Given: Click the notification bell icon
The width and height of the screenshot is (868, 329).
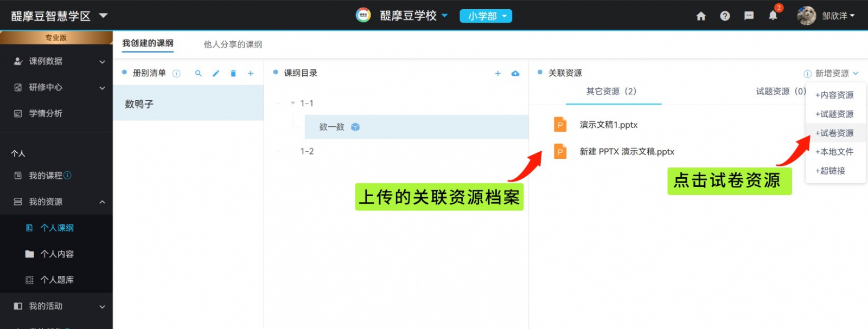Looking at the screenshot, I should pyautogui.click(x=773, y=16).
